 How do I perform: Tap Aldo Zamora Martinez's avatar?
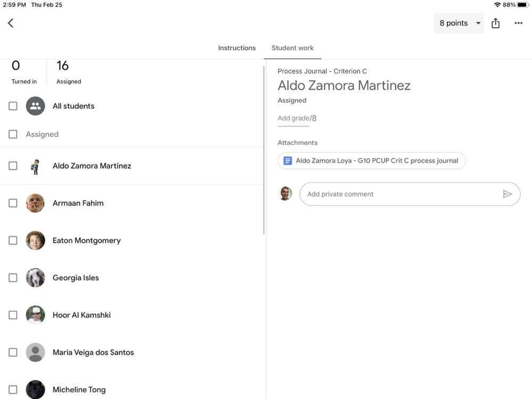click(35, 166)
